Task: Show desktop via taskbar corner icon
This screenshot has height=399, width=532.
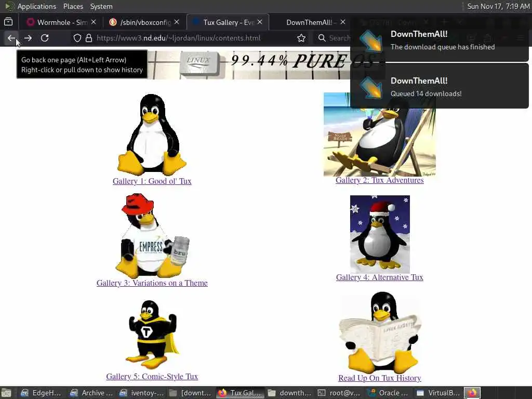Action: 6,393
